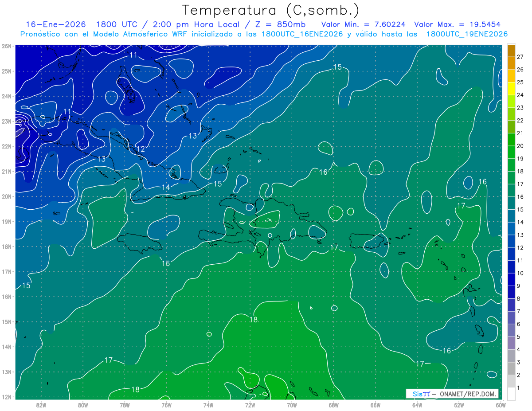Click the color legend value '3'
Screen dimensions: 532x411
519,362
